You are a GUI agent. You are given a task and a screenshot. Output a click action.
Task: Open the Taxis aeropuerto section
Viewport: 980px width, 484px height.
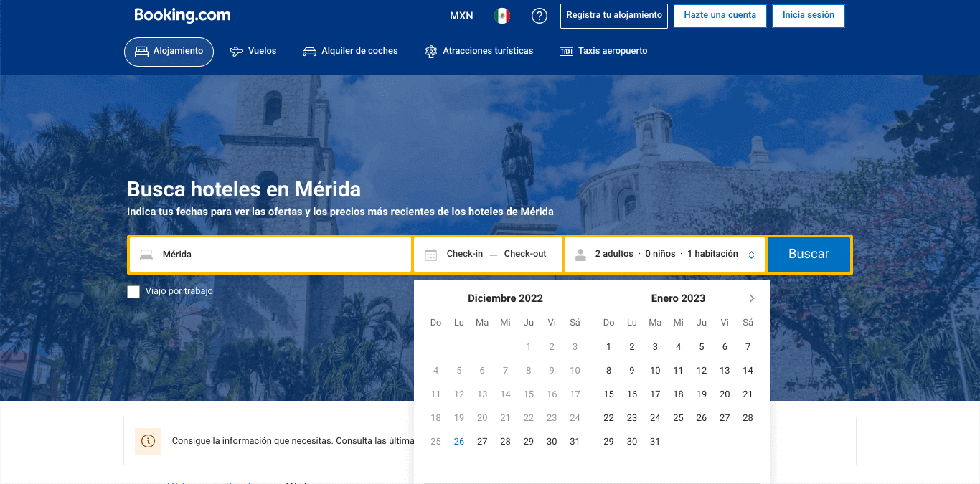605,51
